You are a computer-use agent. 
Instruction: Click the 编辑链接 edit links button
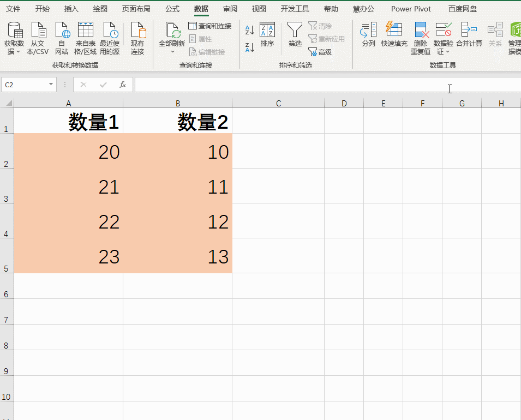pyautogui.click(x=207, y=52)
